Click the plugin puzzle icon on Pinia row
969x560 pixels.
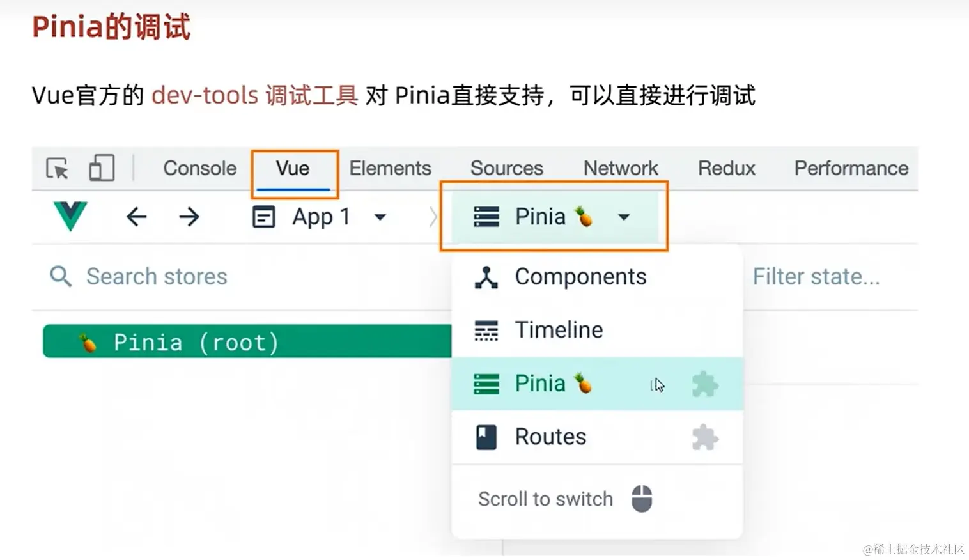[705, 384]
